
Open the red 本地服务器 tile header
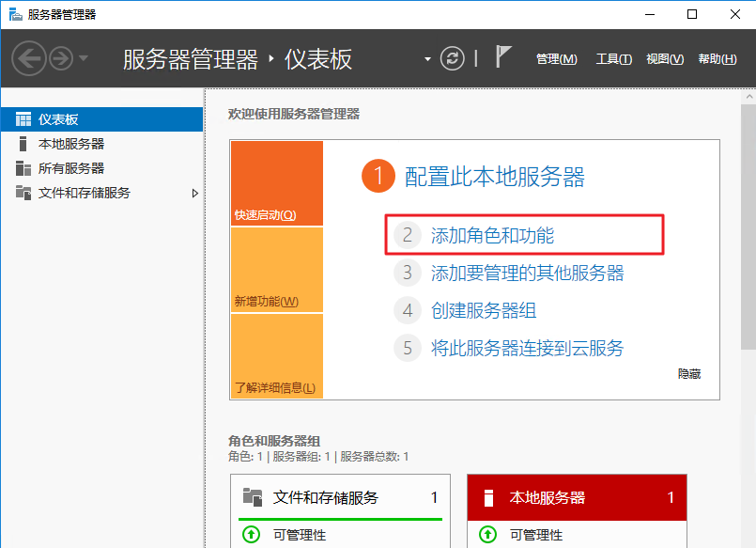(x=577, y=497)
